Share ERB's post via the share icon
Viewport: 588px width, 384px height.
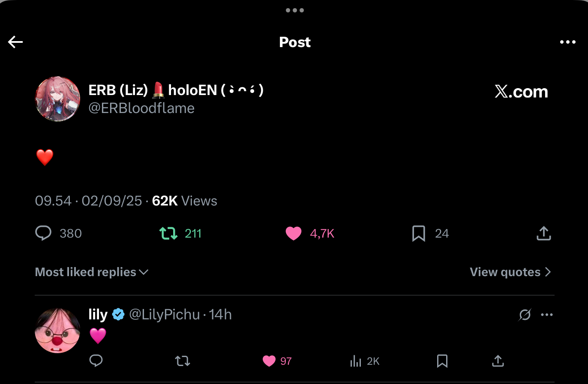543,233
